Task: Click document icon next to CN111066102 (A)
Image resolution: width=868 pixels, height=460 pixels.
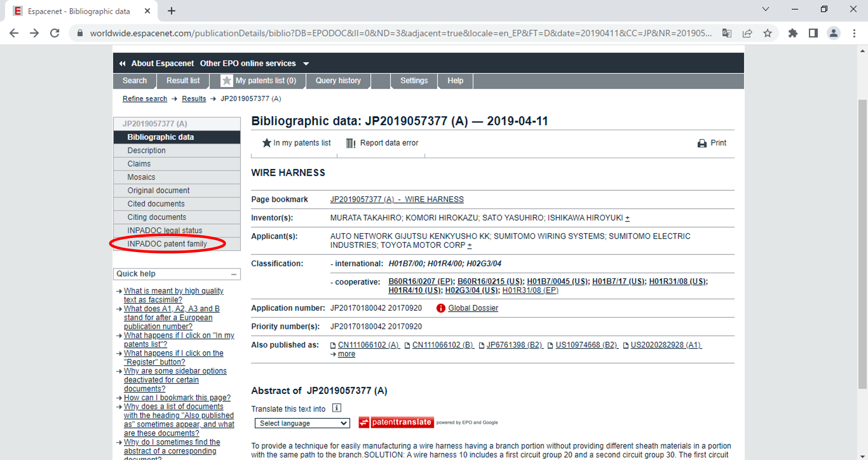Action: tap(333, 345)
